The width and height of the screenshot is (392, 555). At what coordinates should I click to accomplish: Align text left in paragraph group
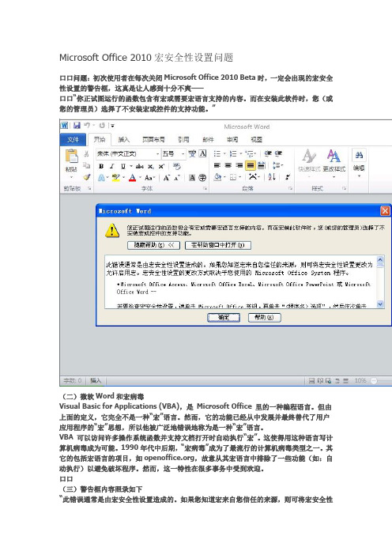coord(217,165)
